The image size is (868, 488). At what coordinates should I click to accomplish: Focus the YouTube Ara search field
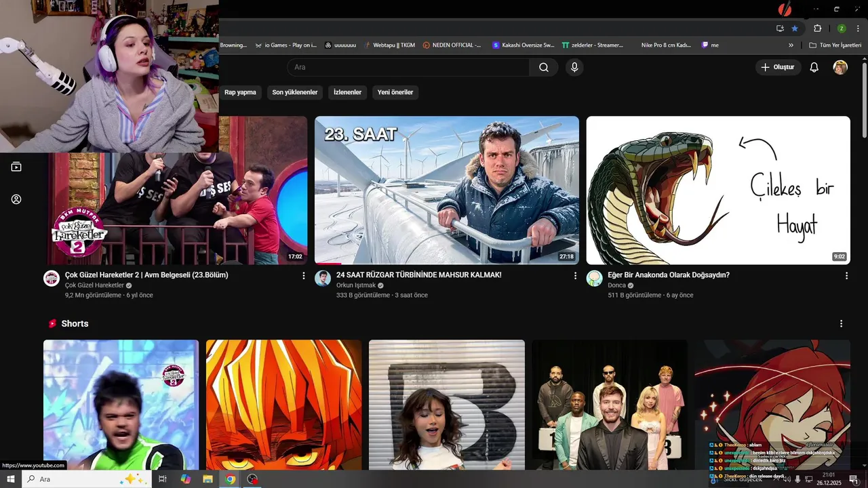point(408,67)
